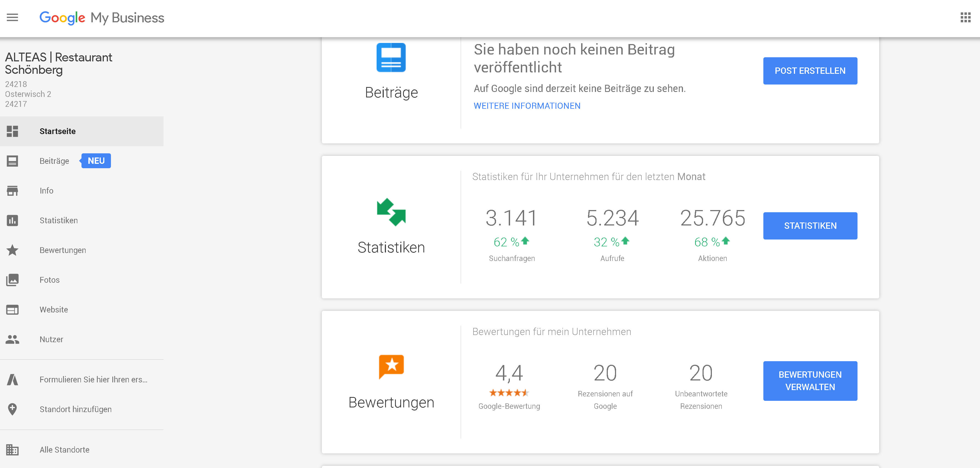Click the orange Bewertungen speech bubble icon
The image size is (980, 468).
[391, 367]
